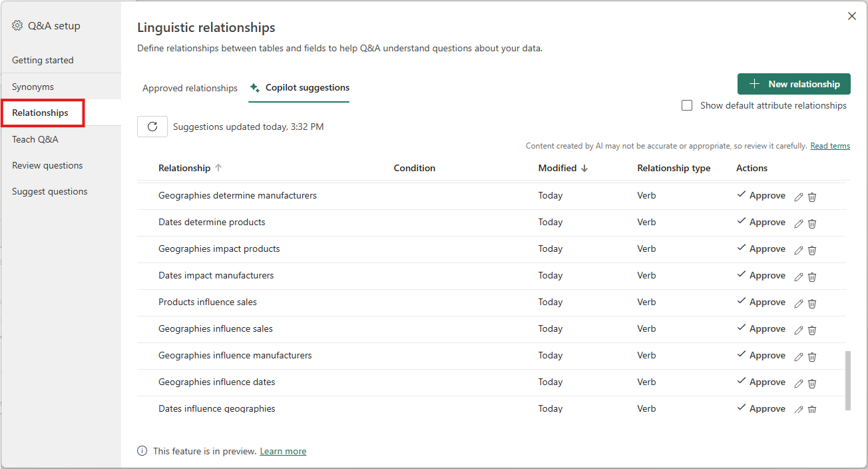The height and width of the screenshot is (469, 868).
Task: Open the Read terms link
Action: [829, 146]
